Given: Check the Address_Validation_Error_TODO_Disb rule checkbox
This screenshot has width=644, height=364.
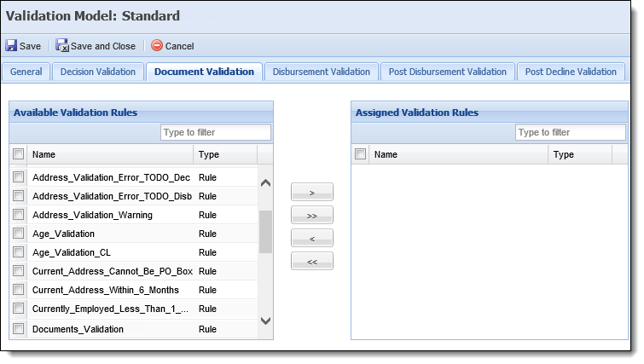Looking at the screenshot, I should click(x=19, y=196).
